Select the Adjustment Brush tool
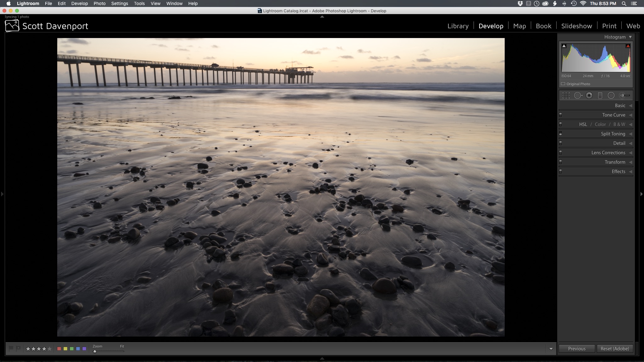This screenshot has height=362, width=644. [625, 96]
